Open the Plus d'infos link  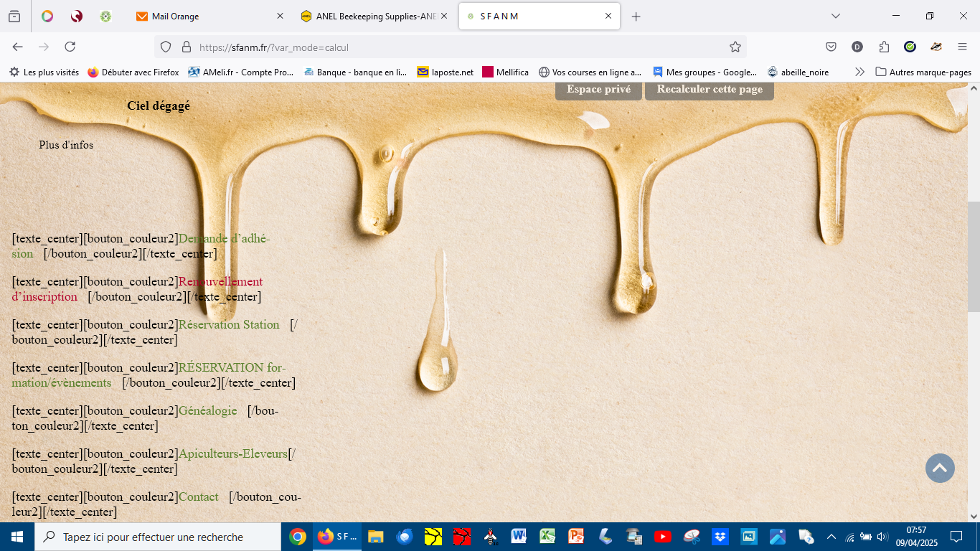tap(66, 145)
